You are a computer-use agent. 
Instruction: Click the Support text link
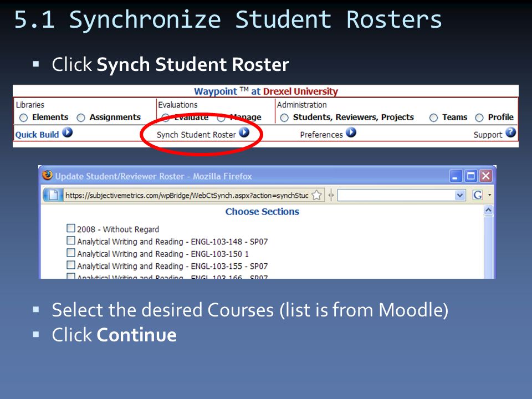point(488,135)
